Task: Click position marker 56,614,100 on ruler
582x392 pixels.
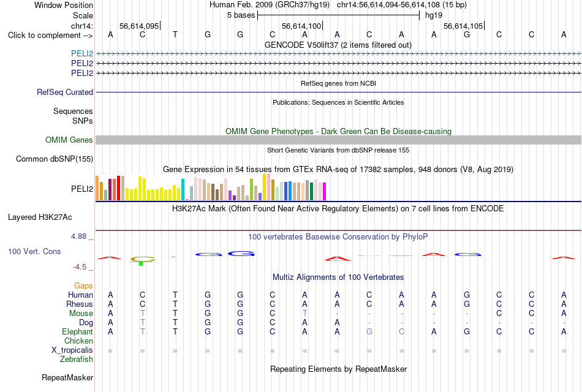Action: pos(302,26)
